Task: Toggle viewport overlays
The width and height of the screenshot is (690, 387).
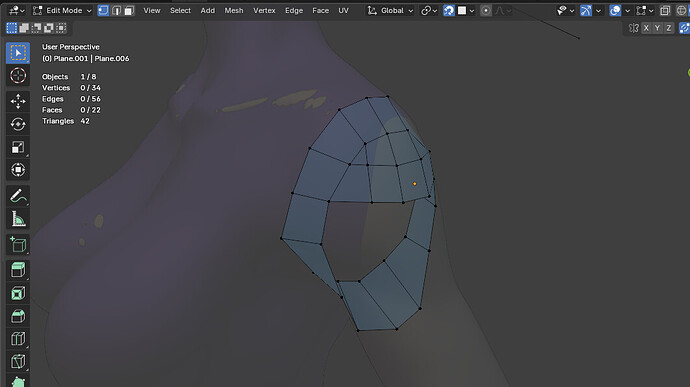Action: [x=615, y=10]
